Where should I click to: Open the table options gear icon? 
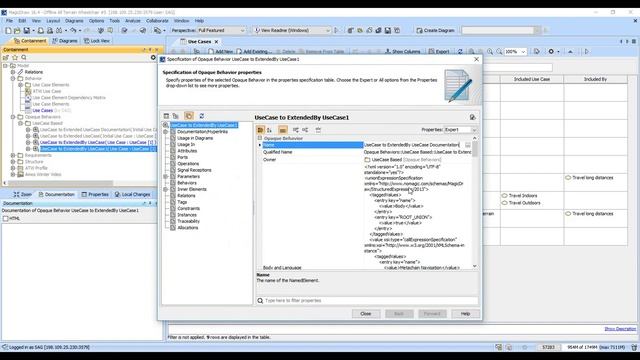click(551, 52)
